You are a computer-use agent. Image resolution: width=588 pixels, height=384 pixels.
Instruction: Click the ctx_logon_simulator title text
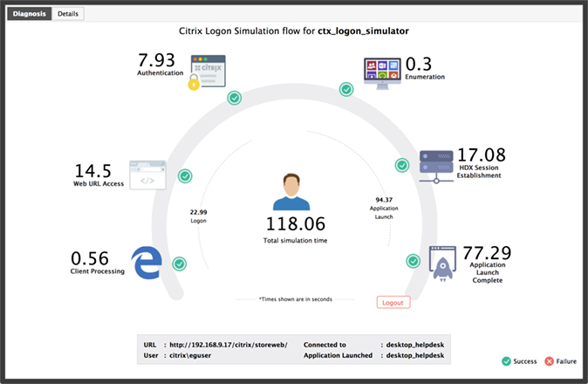(x=364, y=31)
